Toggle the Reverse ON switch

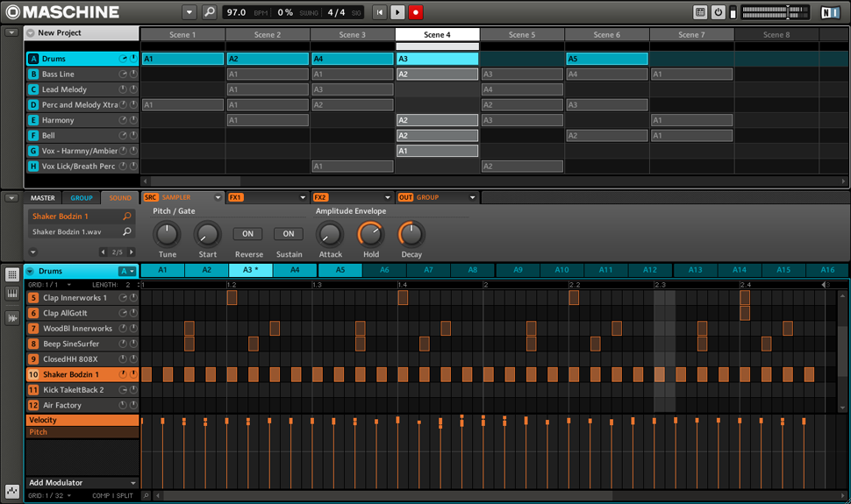pyautogui.click(x=247, y=234)
